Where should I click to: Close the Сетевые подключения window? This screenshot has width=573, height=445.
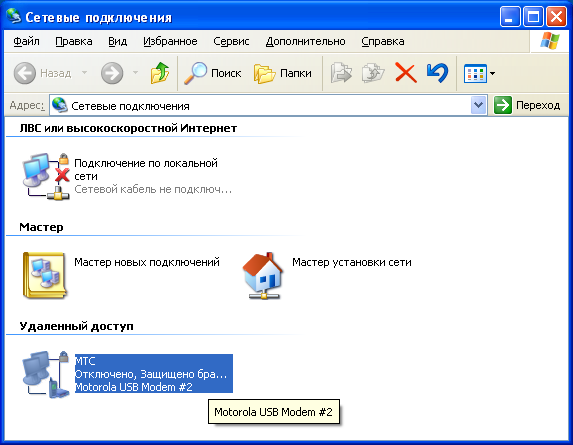coord(556,16)
